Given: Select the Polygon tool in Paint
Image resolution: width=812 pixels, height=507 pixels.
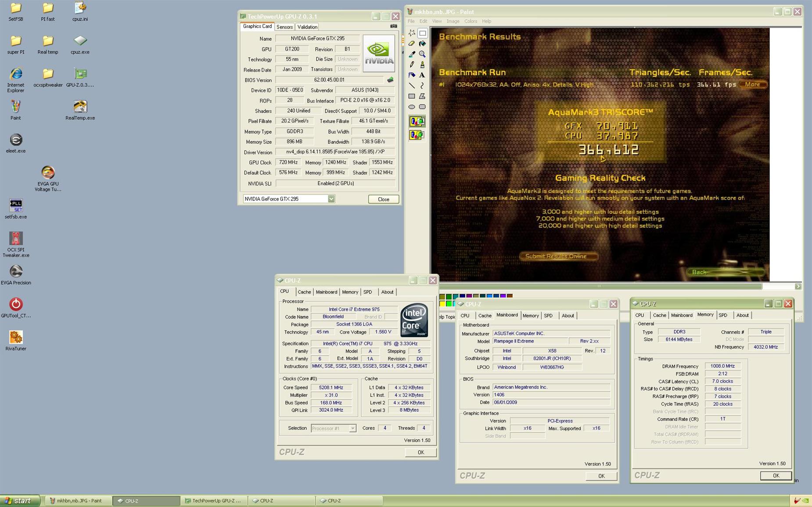Looking at the screenshot, I should point(422,96).
